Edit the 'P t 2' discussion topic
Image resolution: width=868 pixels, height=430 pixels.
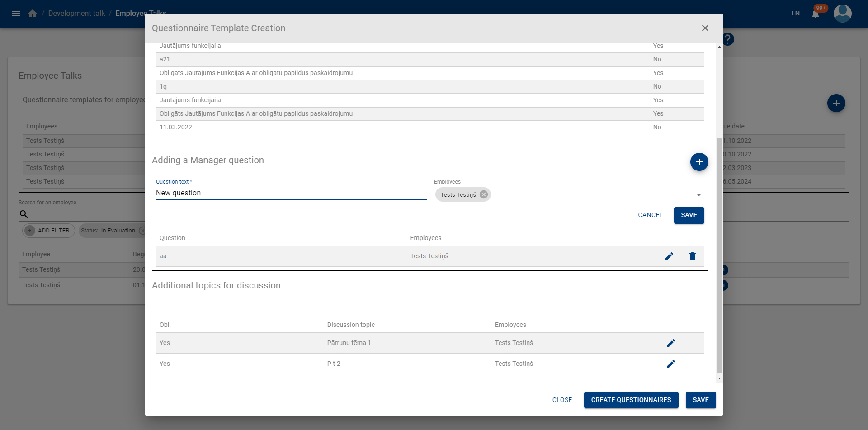coord(671,364)
